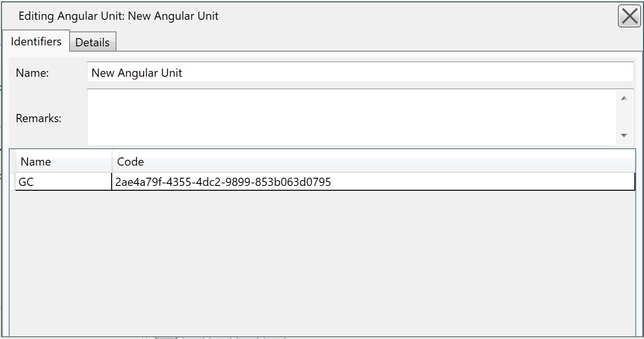Sort identifiers by the Code column header
The width and height of the screenshot is (644, 339).
pos(373,161)
